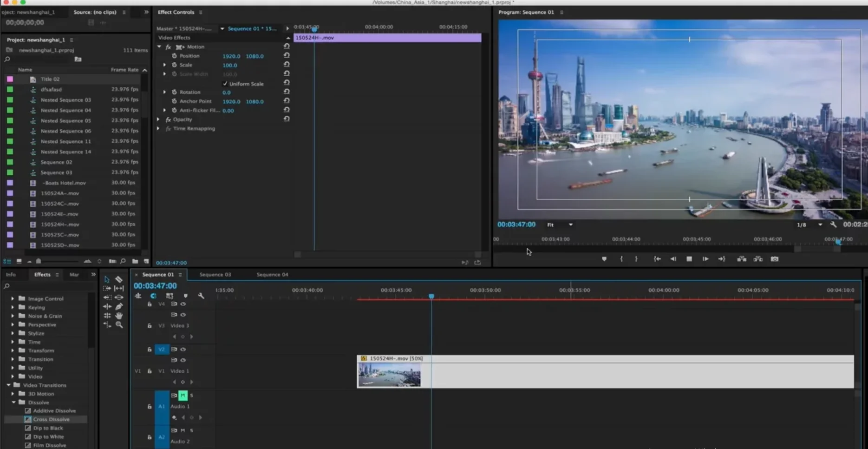Image resolution: width=868 pixels, height=449 pixels.
Task: Switch to the Sequence 03 tab
Action: coord(215,274)
